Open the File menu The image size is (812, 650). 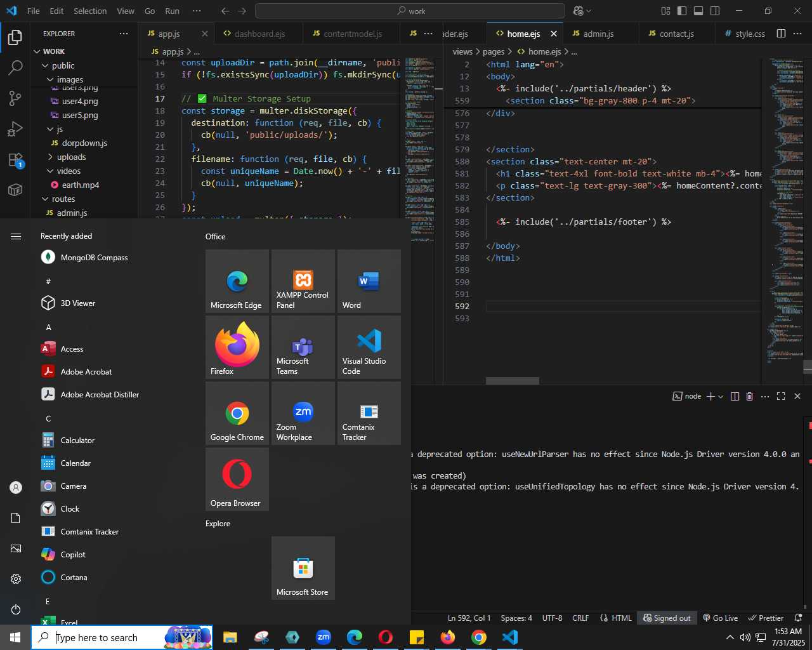[34, 11]
